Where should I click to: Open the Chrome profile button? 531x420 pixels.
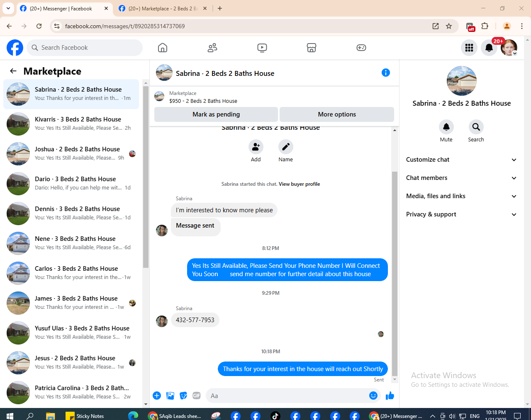pos(507,26)
